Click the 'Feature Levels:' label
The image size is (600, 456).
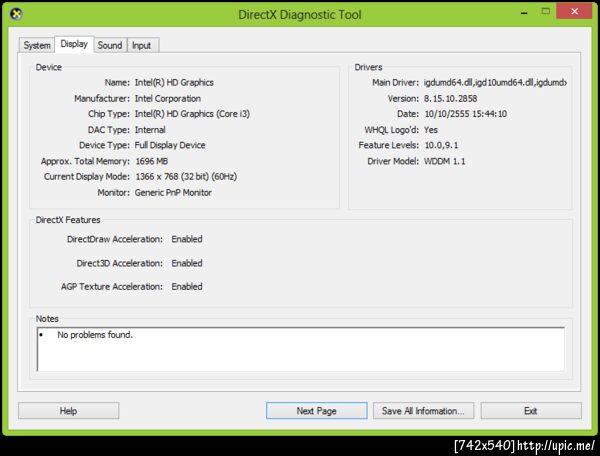(x=389, y=145)
